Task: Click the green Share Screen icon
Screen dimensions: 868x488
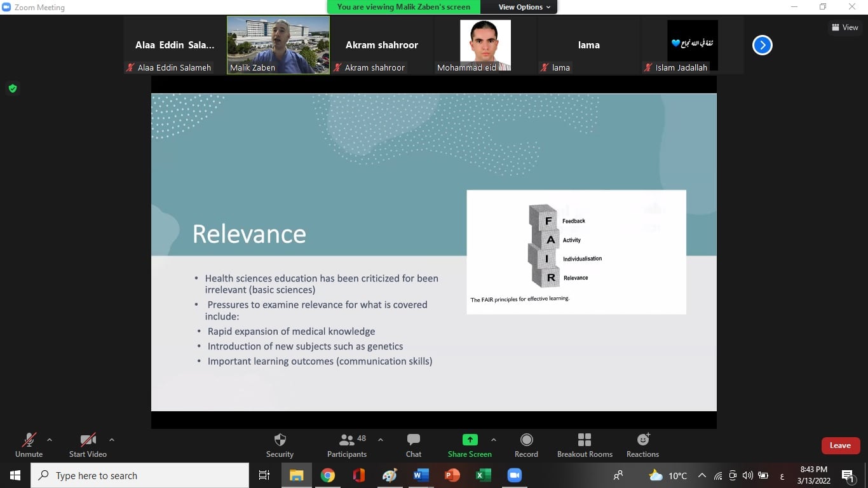Action: [x=470, y=440]
